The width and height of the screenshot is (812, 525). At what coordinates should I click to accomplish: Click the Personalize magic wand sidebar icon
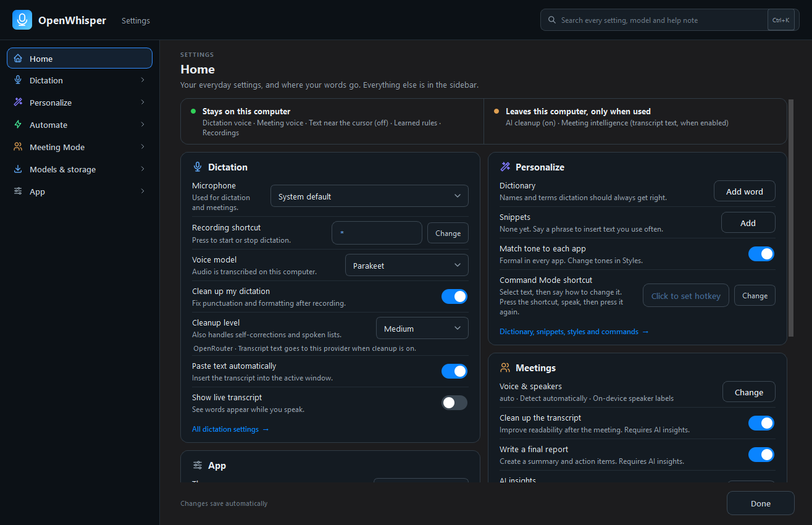[18, 103]
